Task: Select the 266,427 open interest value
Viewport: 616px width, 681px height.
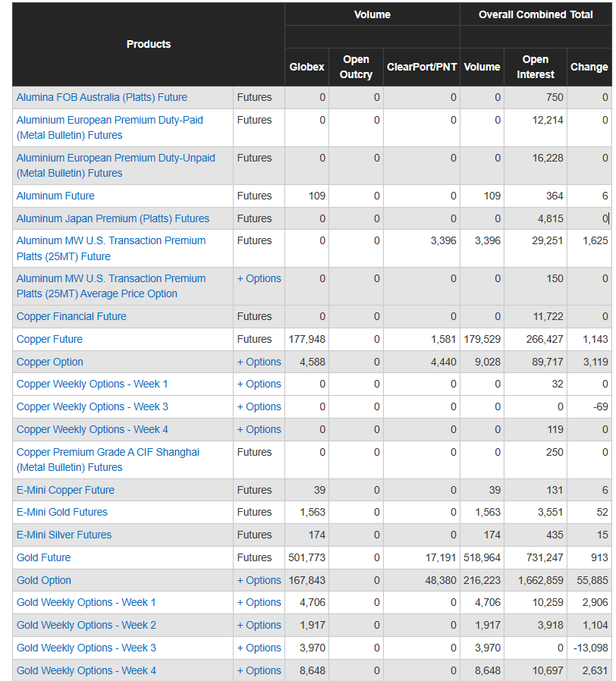Action: tap(545, 339)
